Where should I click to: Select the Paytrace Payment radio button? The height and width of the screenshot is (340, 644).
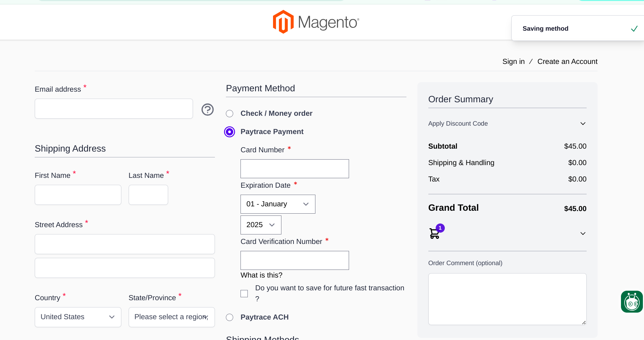[230, 132]
